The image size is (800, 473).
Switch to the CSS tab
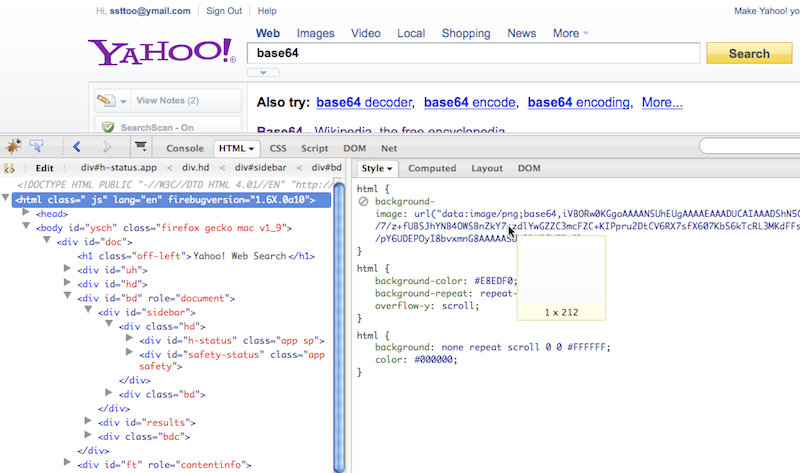click(x=278, y=148)
